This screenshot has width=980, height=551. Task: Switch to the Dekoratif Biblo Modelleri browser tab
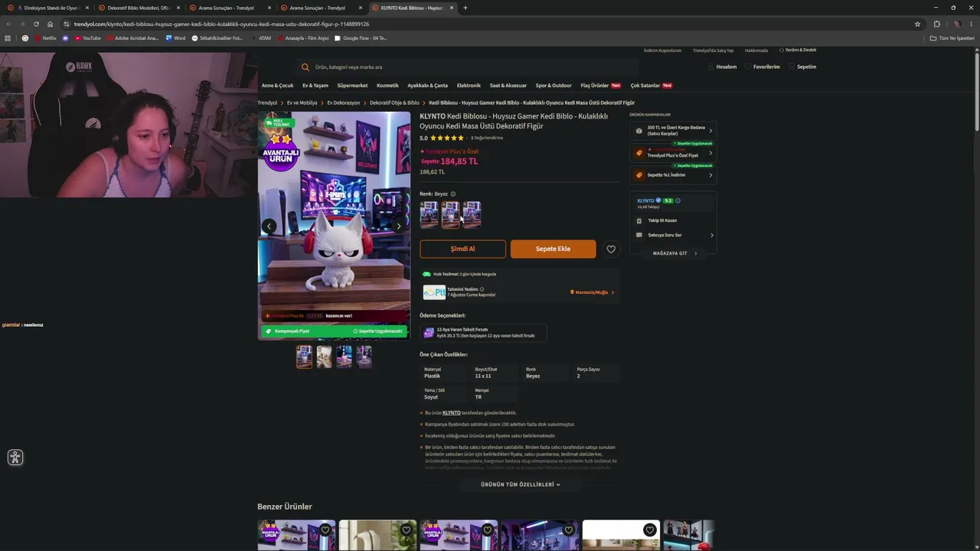[139, 8]
